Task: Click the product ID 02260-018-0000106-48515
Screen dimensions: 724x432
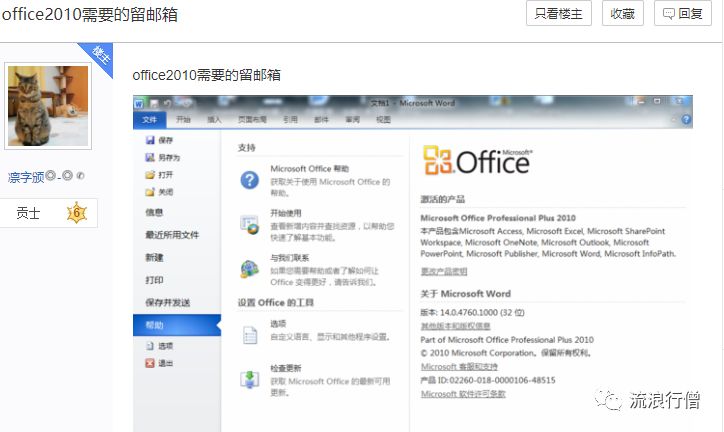Action: pos(502,380)
